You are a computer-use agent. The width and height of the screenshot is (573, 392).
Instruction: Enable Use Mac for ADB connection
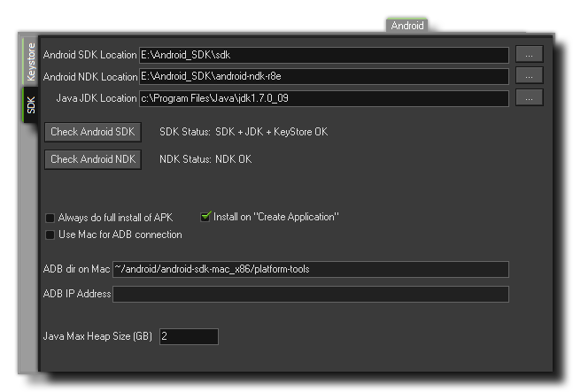[x=50, y=234]
